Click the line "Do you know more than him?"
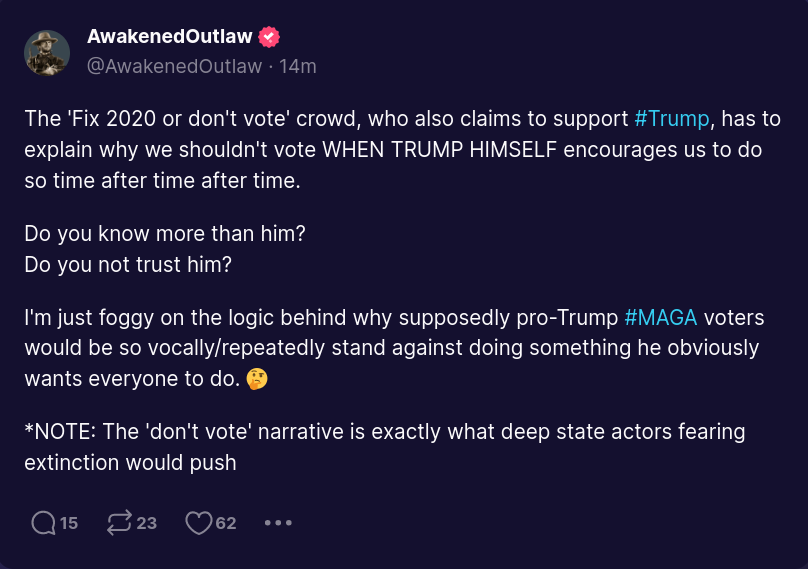Screen dimensions: 808x569 coord(165,234)
